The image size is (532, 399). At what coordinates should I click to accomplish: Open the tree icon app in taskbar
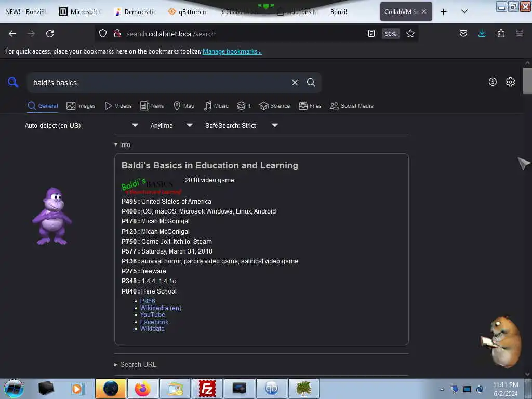tap(303, 389)
